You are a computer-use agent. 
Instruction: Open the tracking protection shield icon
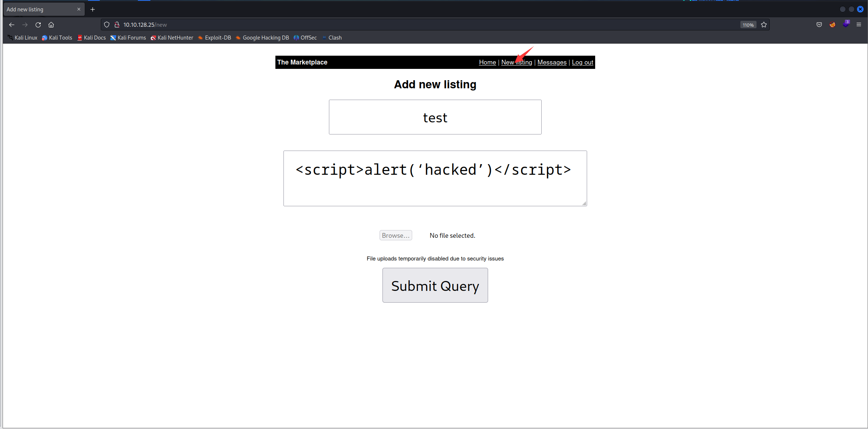[x=107, y=25]
